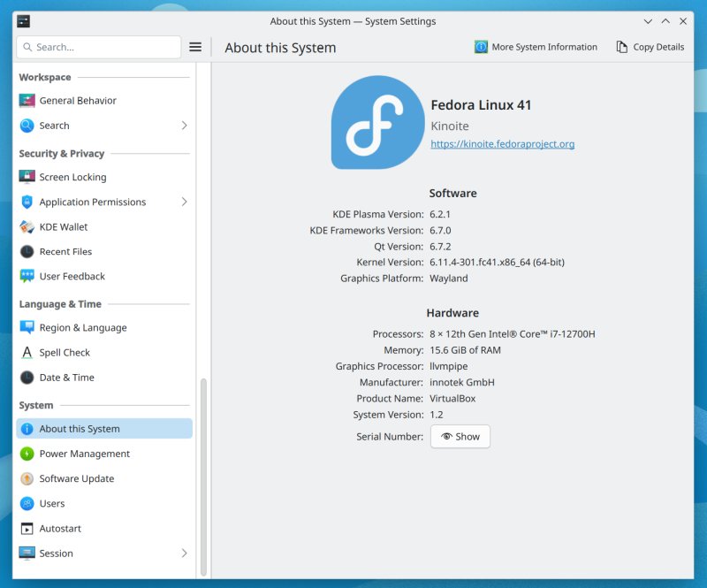Open the Power Management settings page

click(104, 454)
